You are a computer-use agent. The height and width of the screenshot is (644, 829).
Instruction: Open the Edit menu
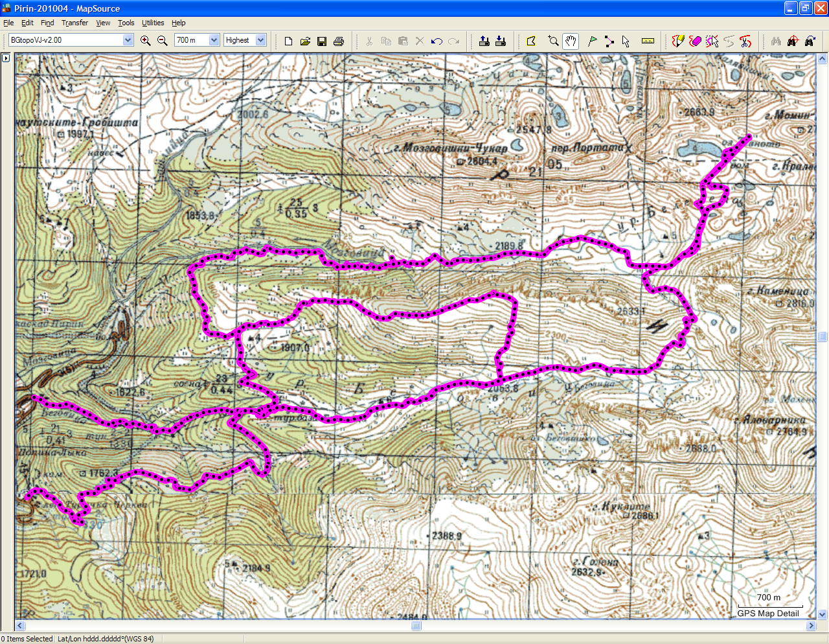[x=27, y=23]
